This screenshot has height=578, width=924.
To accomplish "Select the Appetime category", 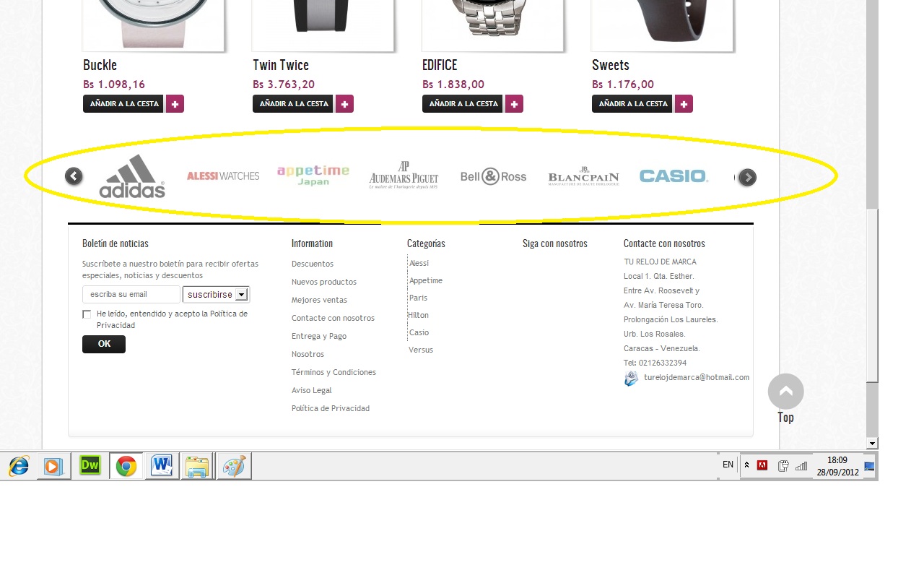I will [426, 280].
